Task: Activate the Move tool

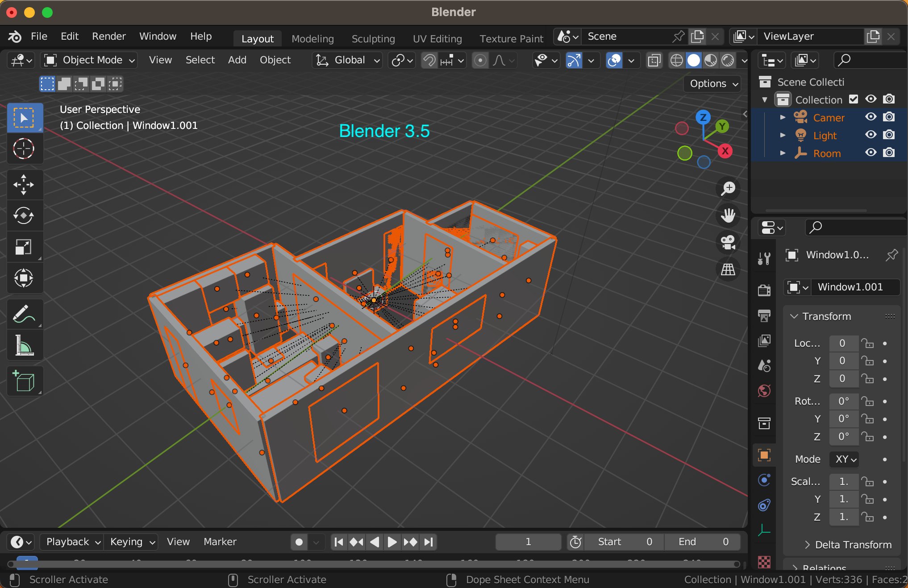Action: [x=24, y=185]
